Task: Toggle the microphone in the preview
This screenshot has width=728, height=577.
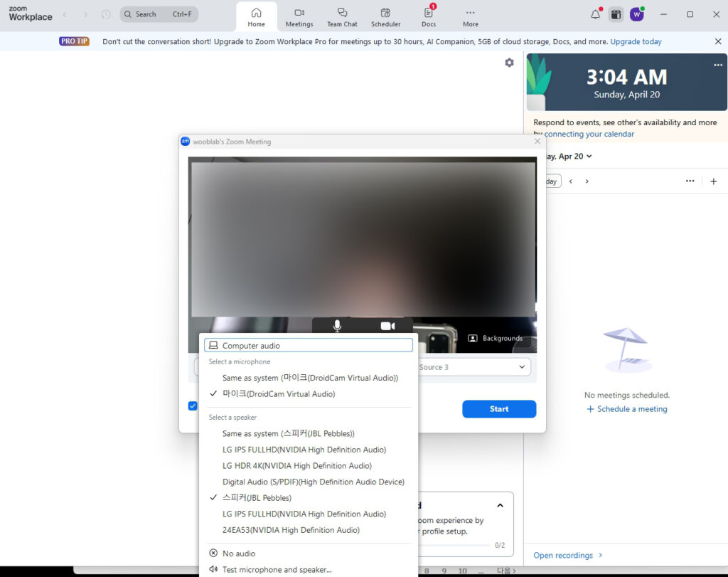Action: coord(337,326)
